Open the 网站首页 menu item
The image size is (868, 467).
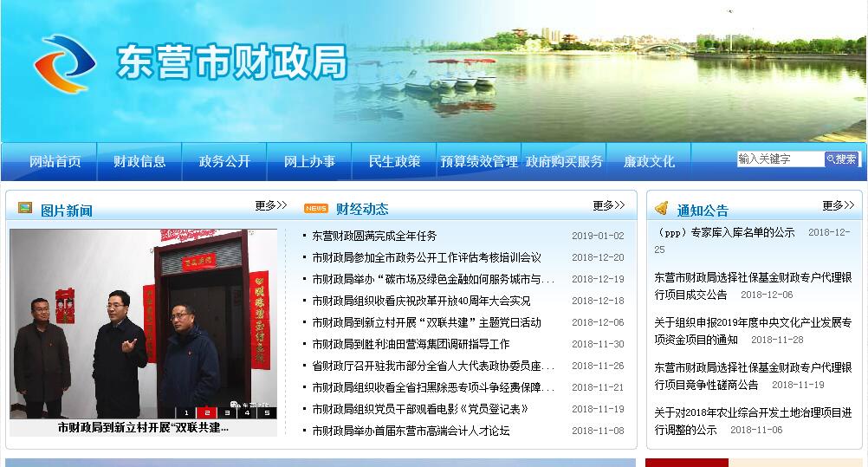coord(55,161)
